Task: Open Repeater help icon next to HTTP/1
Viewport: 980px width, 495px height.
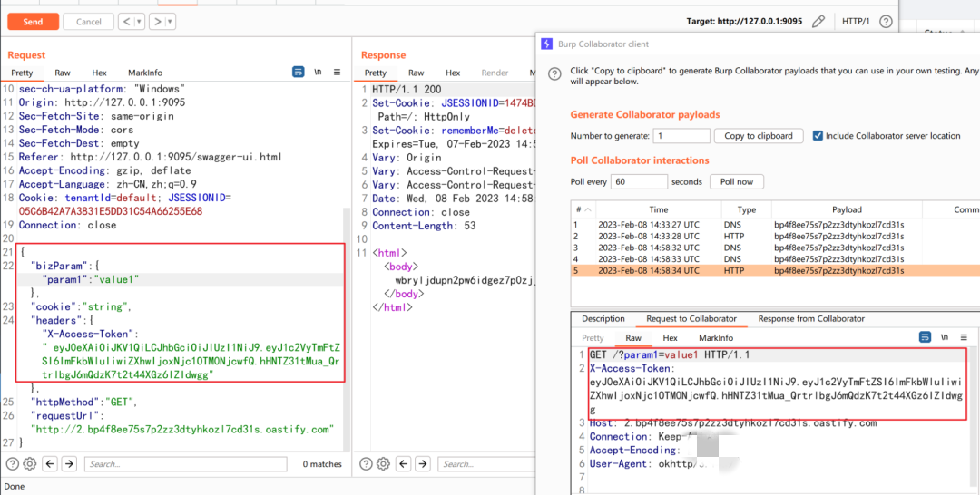Action: 886,22
